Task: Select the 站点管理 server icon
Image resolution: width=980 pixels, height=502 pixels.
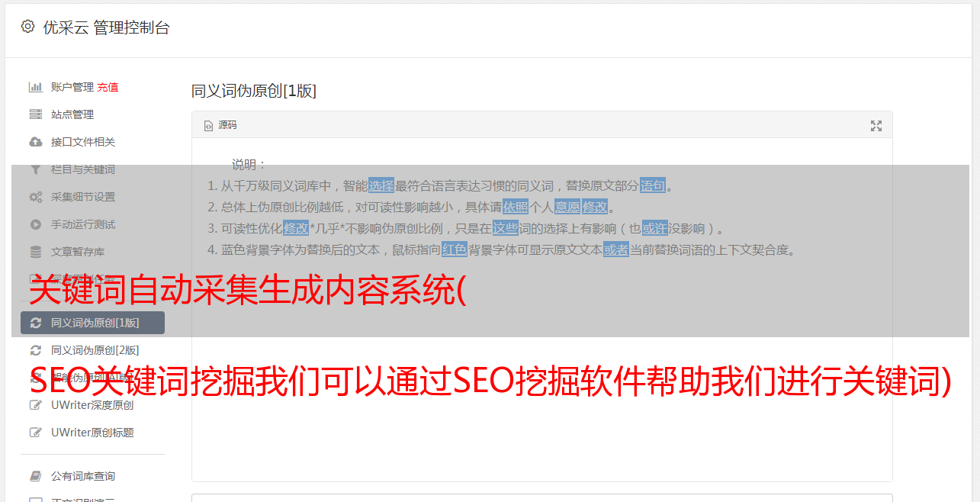Action: 35,114
